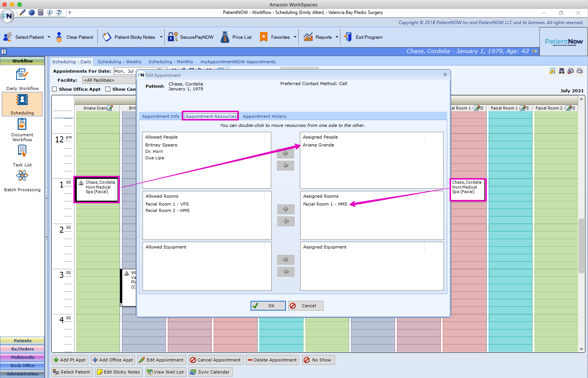Edit the Facial Room 2 column pencil icon

569,108
